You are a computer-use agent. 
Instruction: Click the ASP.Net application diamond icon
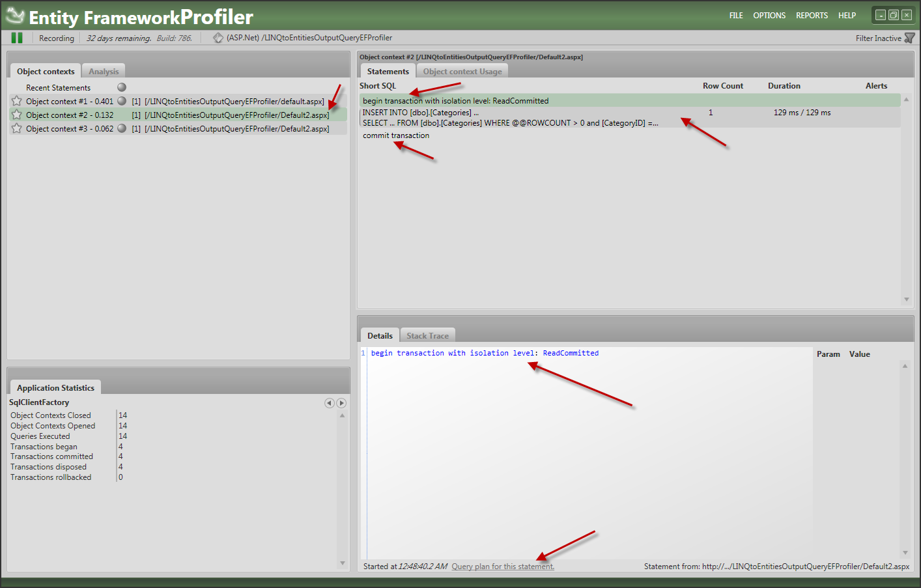pos(218,38)
